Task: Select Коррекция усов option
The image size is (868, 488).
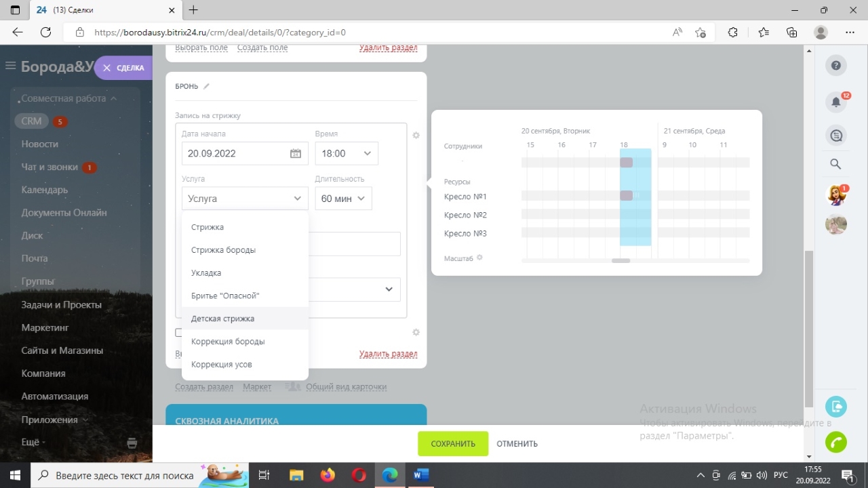Action: coord(245,365)
